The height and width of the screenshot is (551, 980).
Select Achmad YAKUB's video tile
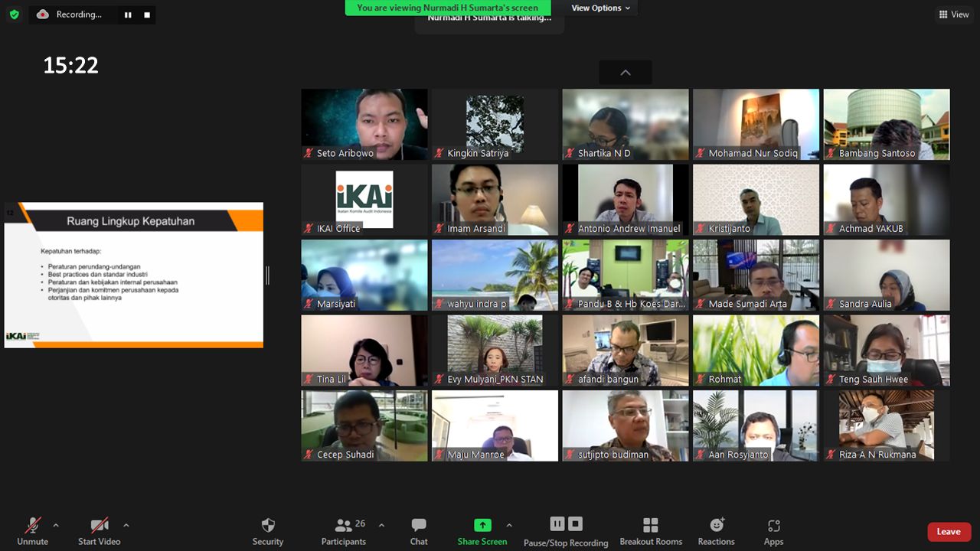(x=887, y=200)
